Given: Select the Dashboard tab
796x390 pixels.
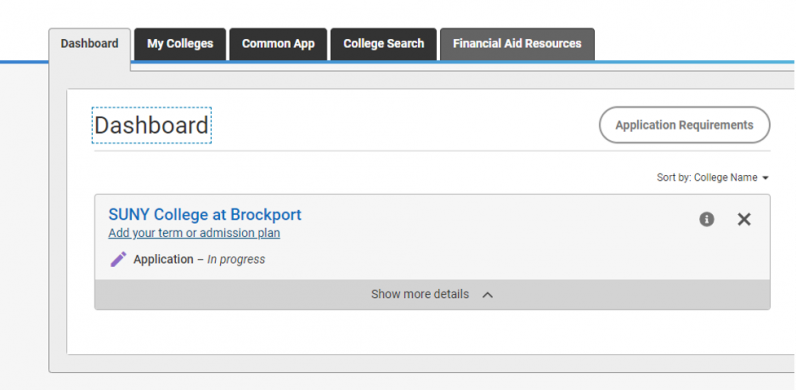Looking at the screenshot, I should tap(89, 44).
